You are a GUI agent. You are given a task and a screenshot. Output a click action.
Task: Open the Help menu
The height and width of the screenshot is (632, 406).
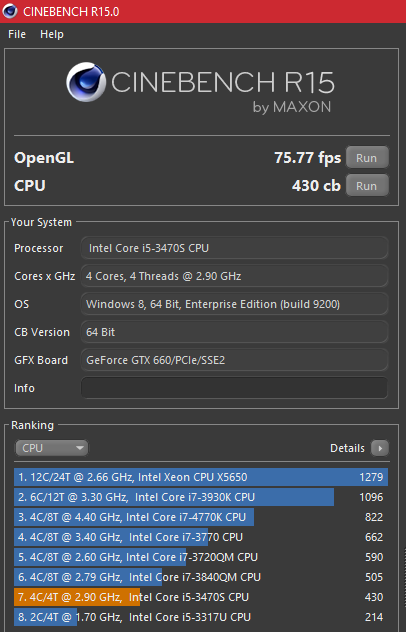click(52, 34)
